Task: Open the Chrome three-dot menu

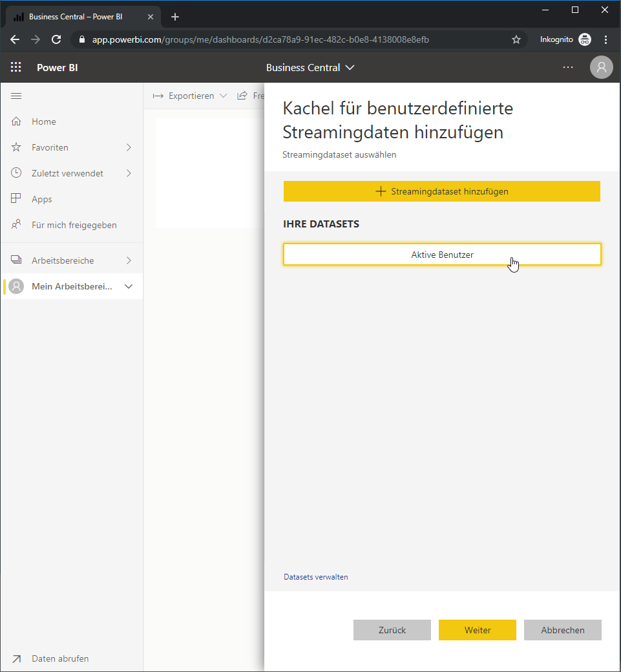Action: click(x=605, y=39)
